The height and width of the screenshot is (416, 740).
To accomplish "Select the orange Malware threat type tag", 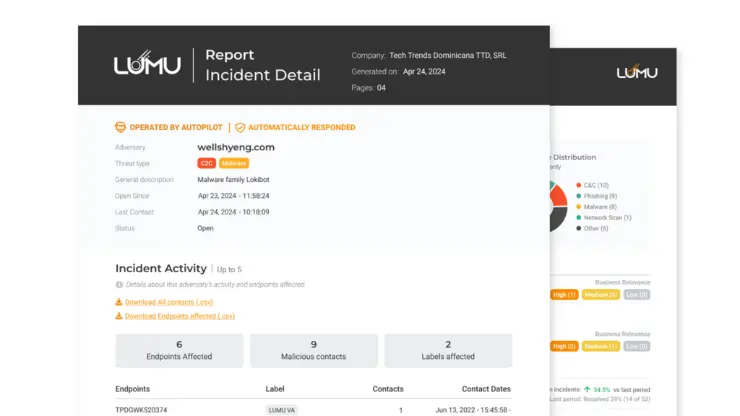I will [x=234, y=163].
